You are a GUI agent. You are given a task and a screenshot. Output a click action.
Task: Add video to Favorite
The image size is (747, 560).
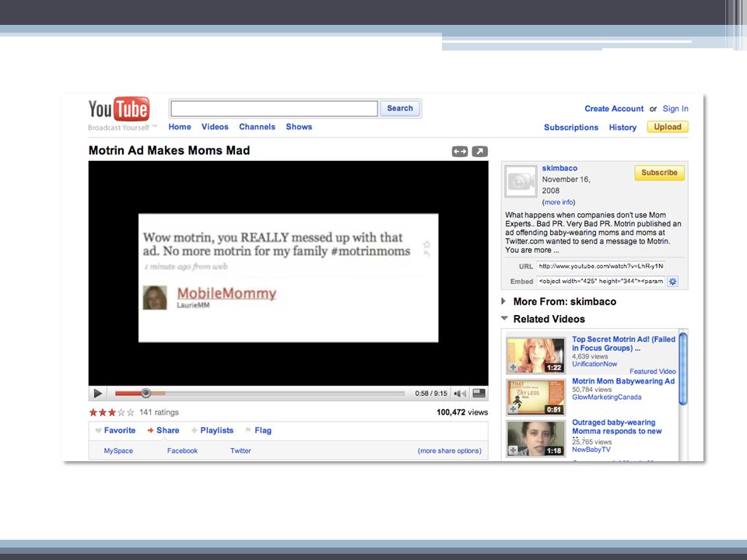click(x=115, y=430)
